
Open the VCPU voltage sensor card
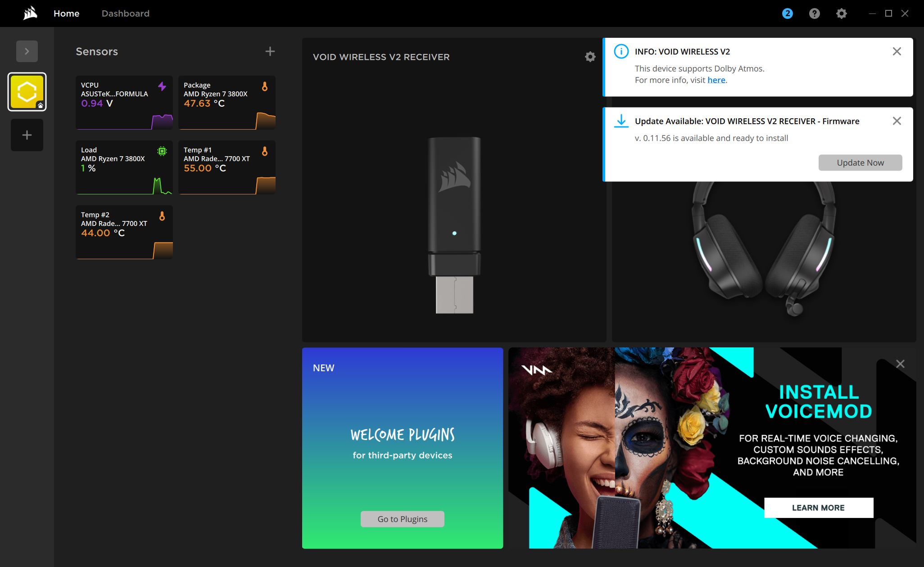pos(124,103)
